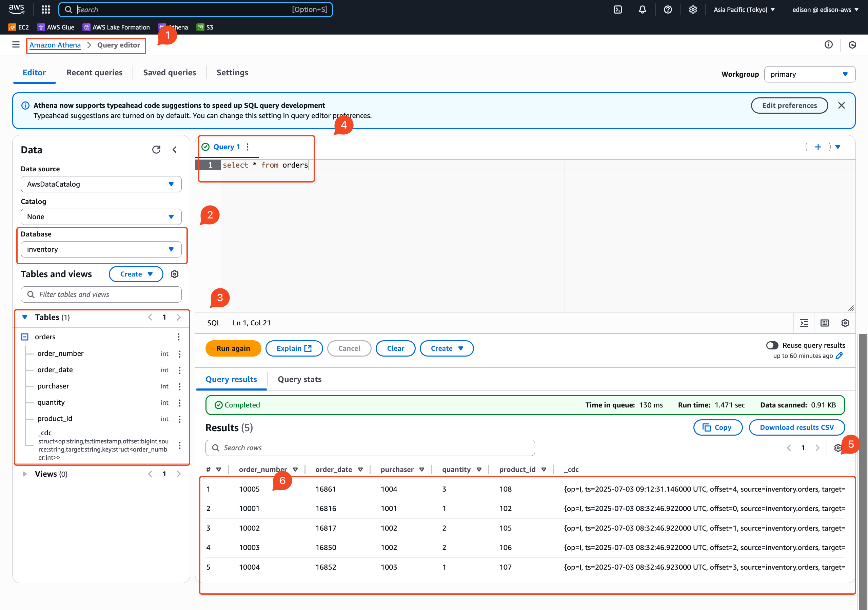This screenshot has width=868, height=610.
Task: Open the S3 bookmark shortcut
Action: click(x=205, y=27)
